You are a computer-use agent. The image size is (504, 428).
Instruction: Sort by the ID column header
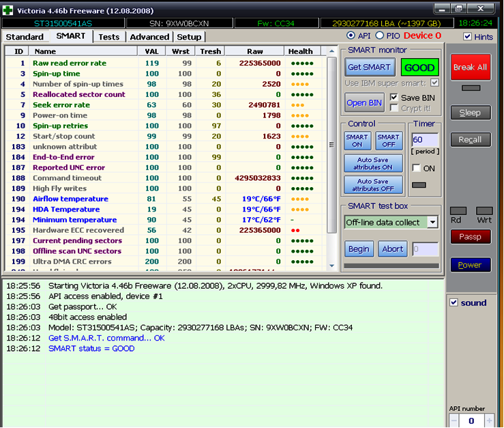coord(17,51)
